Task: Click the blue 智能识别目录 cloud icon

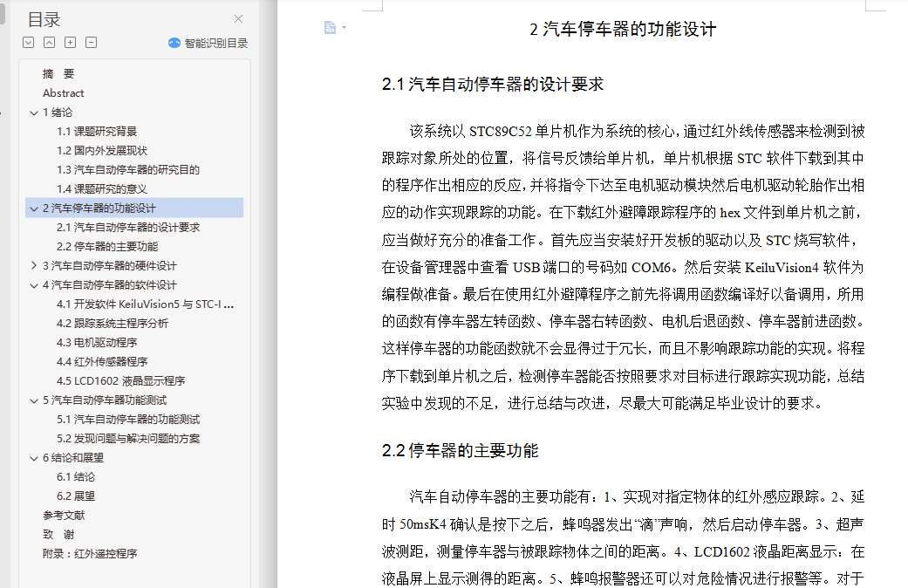Action: tap(174, 43)
